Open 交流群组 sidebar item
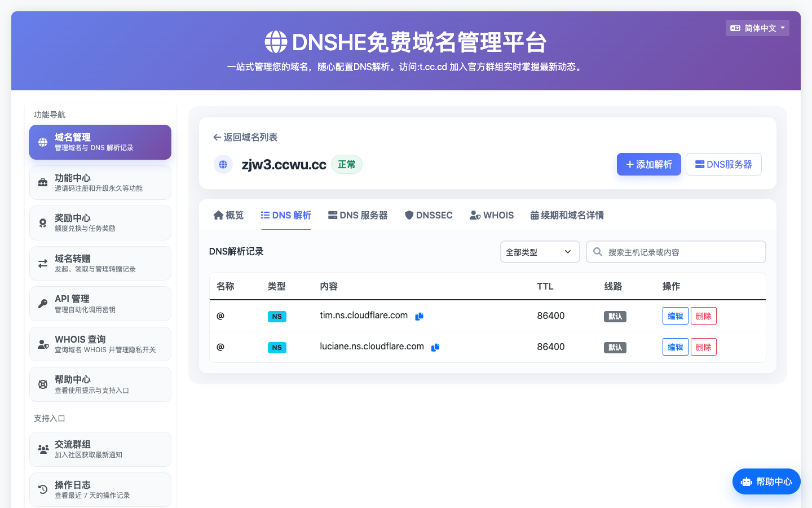Viewport: 812px width, 508px height. pyautogui.click(x=100, y=449)
